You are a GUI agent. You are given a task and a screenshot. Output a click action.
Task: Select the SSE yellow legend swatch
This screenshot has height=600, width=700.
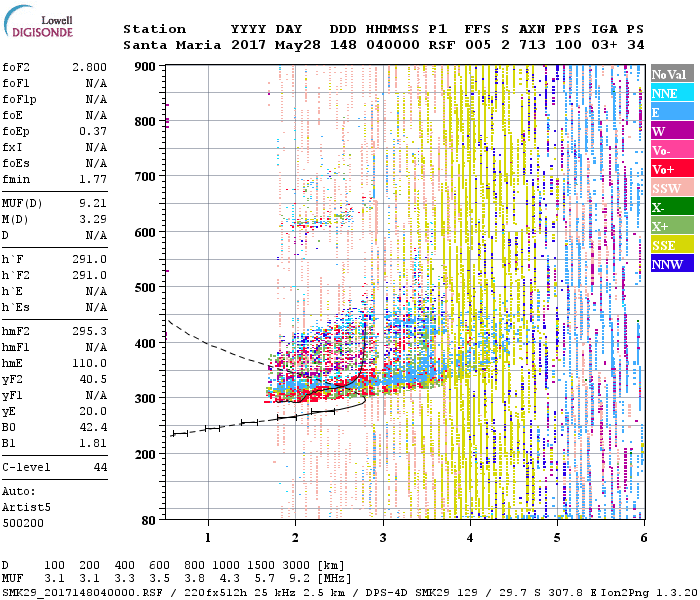coord(672,245)
